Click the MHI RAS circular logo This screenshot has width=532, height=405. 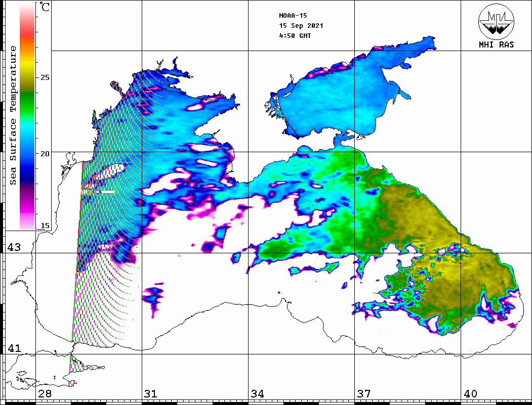(x=496, y=20)
